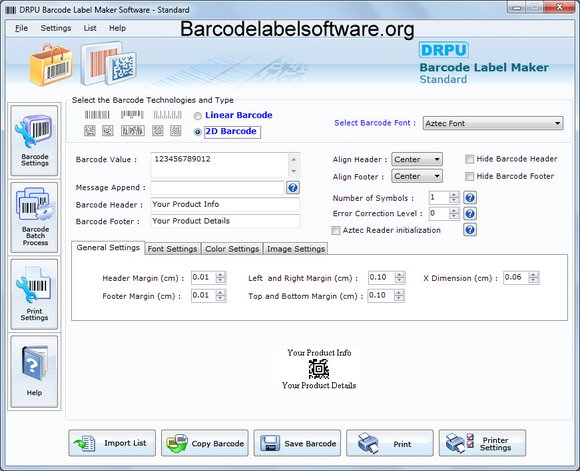This screenshot has height=471, width=580.
Task: Click the shopping bag barcode logo
Action: pyautogui.click(x=50, y=65)
